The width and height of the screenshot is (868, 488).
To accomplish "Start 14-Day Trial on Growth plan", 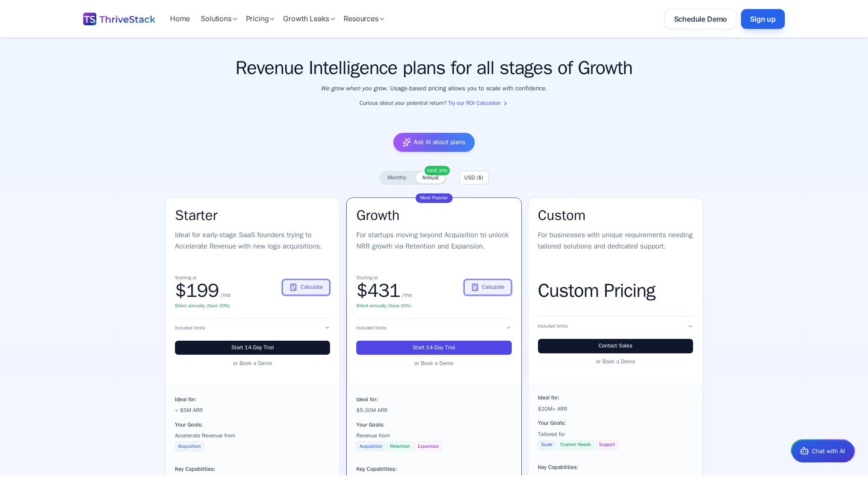I will [x=434, y=347].
